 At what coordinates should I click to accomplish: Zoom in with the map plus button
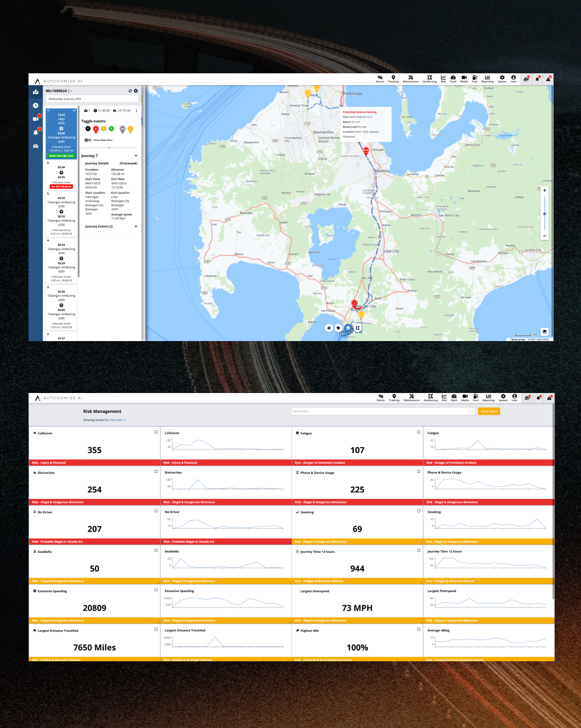click(x=544, y=190)
